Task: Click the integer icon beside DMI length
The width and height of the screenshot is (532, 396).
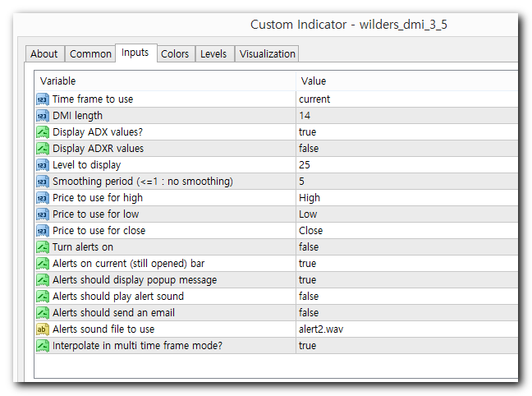Action: (43, 116)
